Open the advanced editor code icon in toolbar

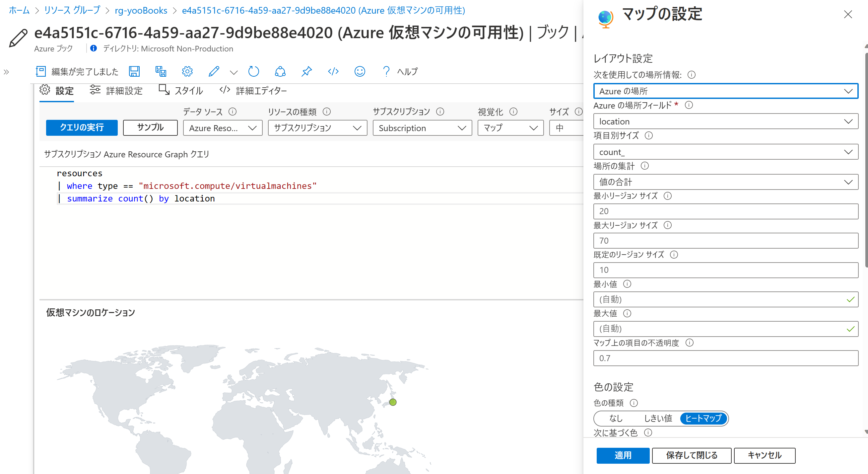[x=333, y=71]
